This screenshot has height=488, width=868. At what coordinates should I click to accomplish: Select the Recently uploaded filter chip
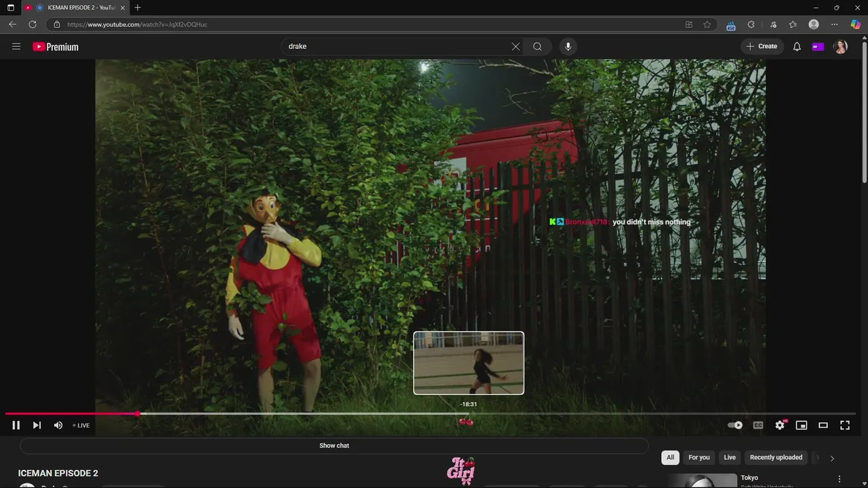coord(776,457)
